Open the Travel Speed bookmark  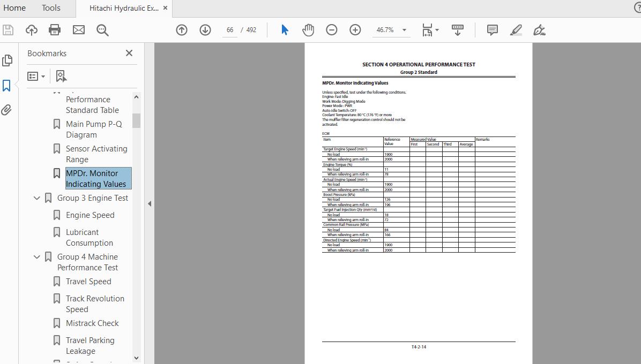(x=88, y=282)
